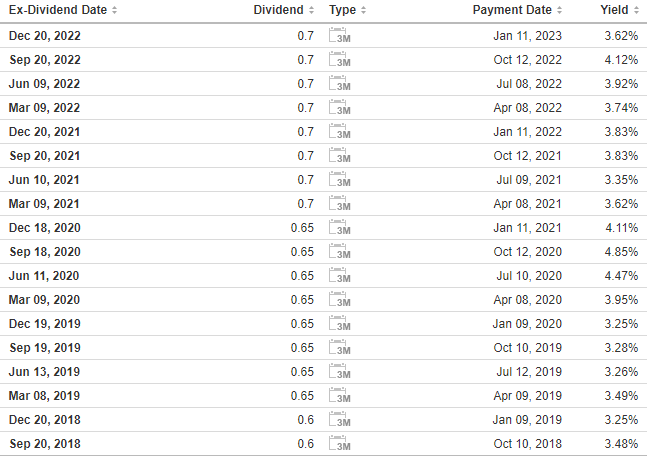Click 3M calendar icon in Sep 19, 2019 row
The image size is (647, 456).
point(340,347)
